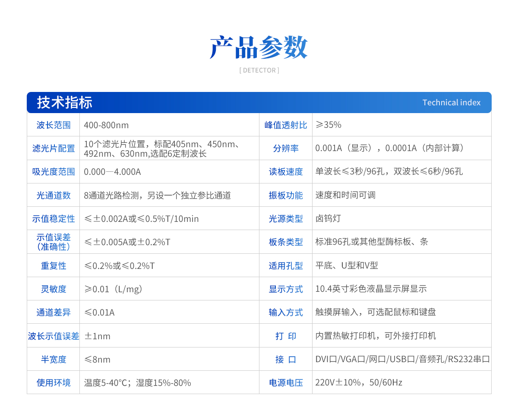Screen dimensions: 518x420
Task: Select the 0.000—4.000A absorbance range value
Action: click(x=112, y=172)
